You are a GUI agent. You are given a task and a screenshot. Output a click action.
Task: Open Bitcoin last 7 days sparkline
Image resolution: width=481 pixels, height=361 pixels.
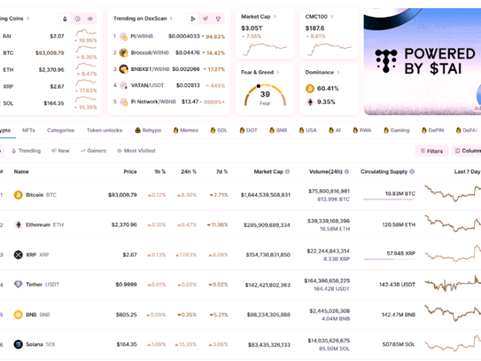[x=453, y=194]
